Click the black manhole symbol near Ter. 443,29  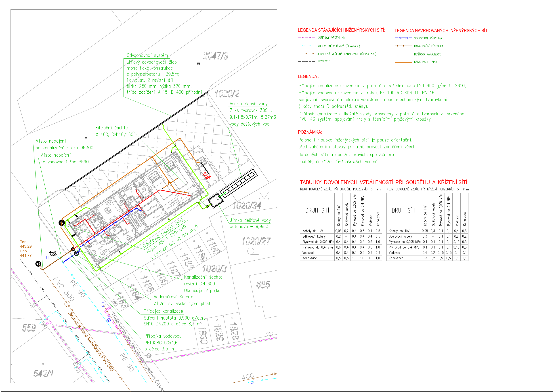click(38, 263)
